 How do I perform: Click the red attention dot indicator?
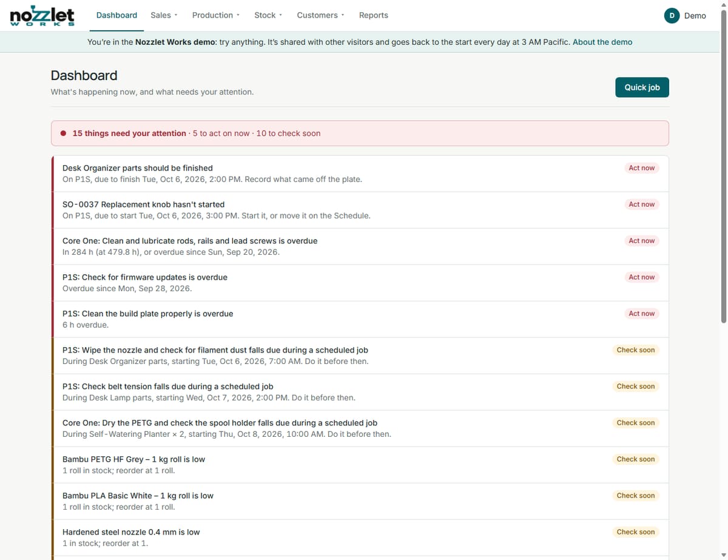pyautogui.click(x=63, y=133)
